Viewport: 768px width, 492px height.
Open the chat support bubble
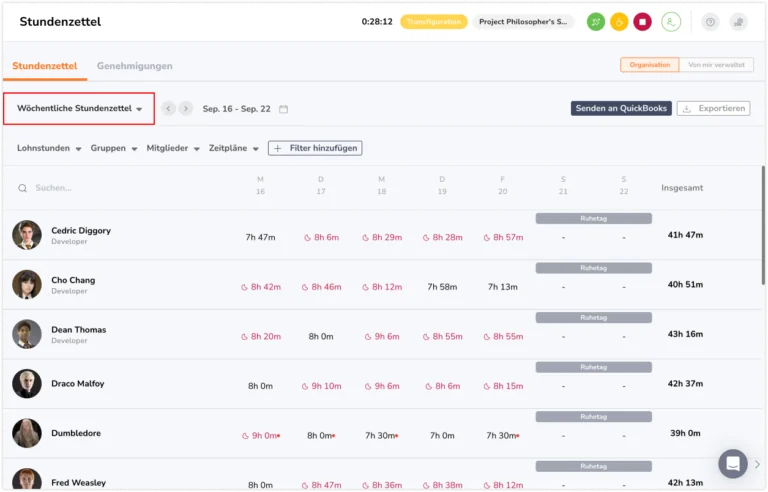pyautogui.click(x=733, y=463)
